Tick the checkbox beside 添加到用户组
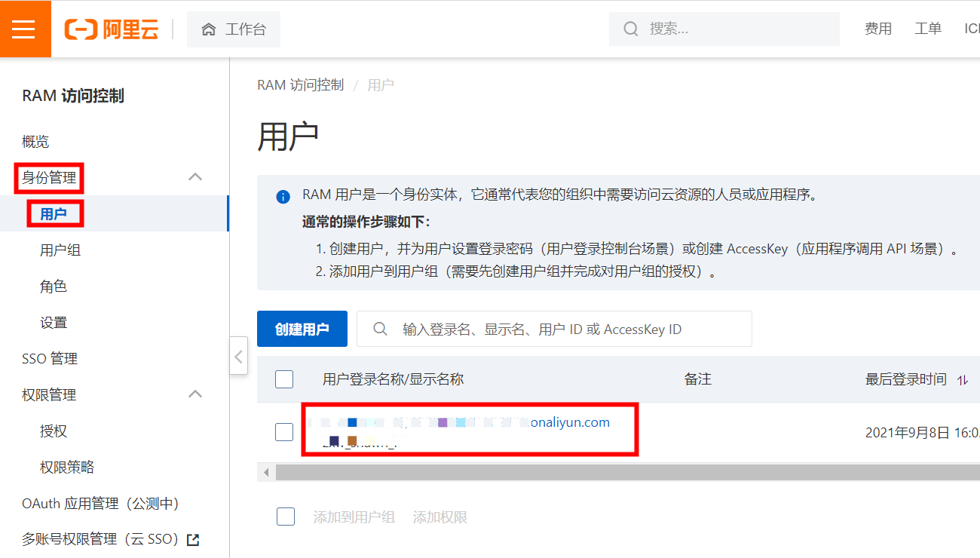 [x=286, y=517]
